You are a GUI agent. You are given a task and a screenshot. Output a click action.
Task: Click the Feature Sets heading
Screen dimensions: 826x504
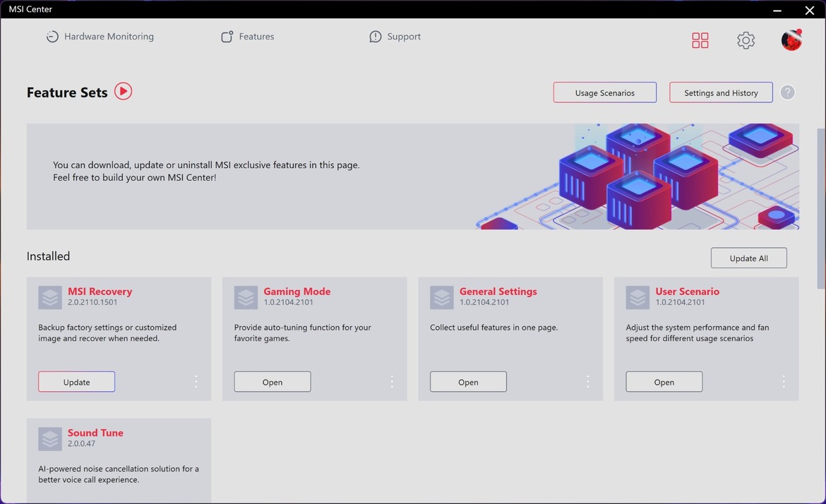pos(67,92)
